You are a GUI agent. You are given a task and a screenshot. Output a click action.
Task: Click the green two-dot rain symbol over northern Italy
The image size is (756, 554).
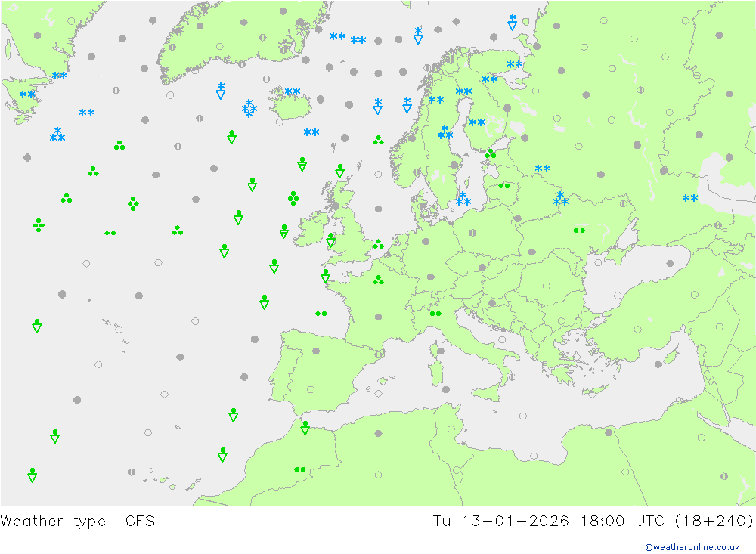pos(435,314)
